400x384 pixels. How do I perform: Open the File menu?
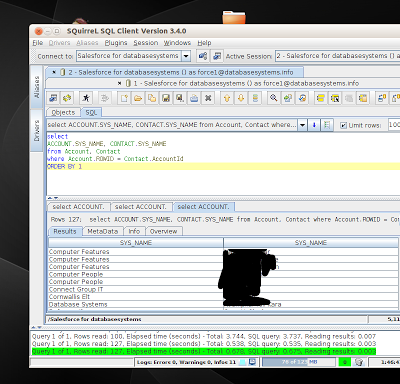38,43
